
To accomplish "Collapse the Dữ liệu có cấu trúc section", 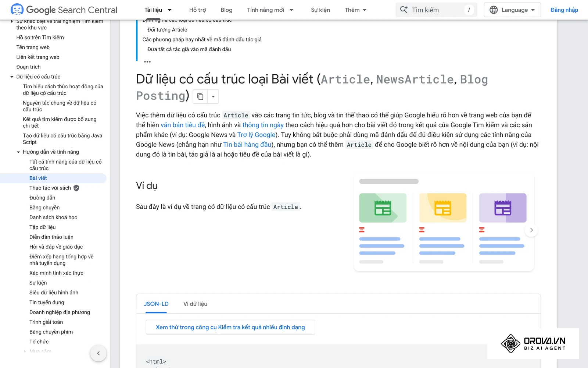I will pyautogui.click(x=12, y=77).
